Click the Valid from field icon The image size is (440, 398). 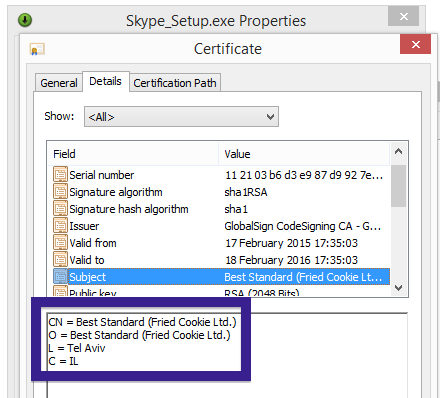point(60,242)
